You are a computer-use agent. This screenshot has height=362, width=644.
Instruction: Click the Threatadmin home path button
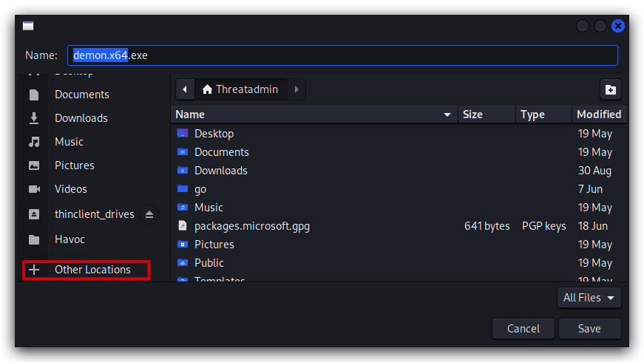[241, 89]
